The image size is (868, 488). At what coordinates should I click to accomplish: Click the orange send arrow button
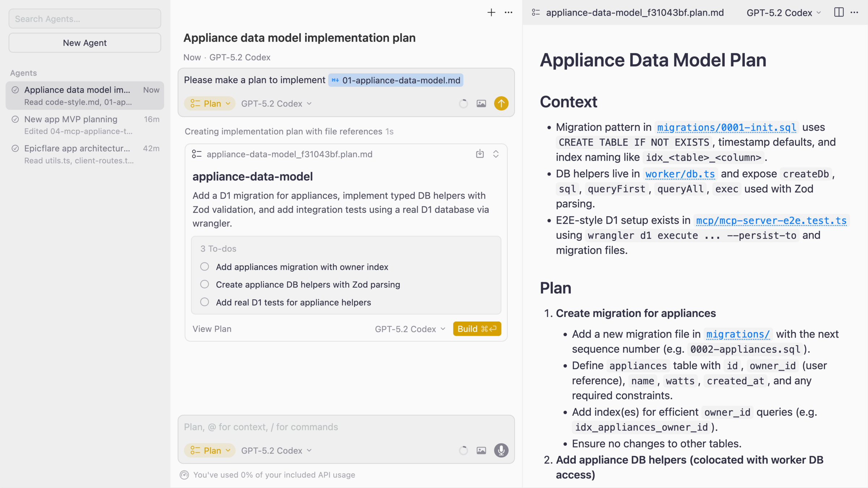click(501, 103)
